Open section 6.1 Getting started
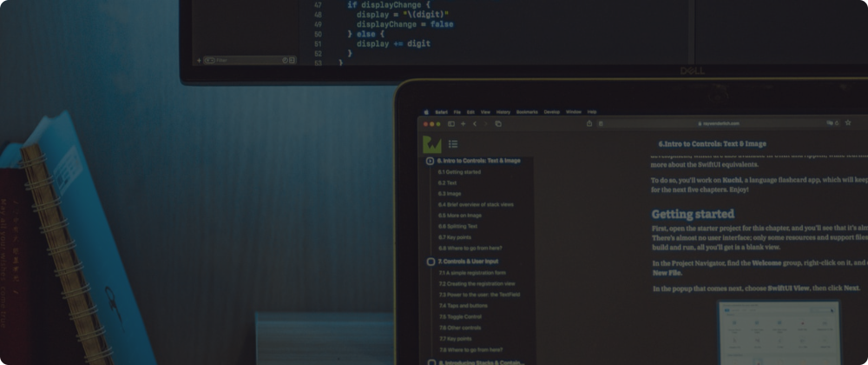The width and height of the screenshot is (868, 365). (x=459, y=172)
